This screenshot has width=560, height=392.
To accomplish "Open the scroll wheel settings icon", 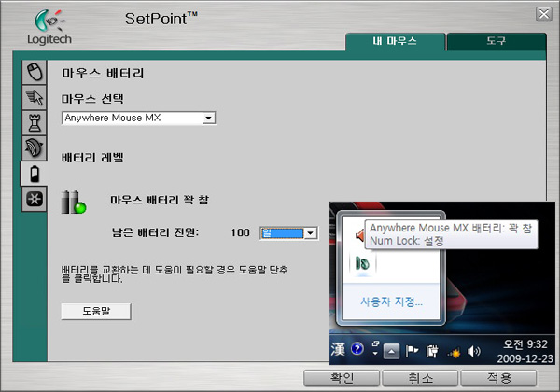I will (35, 147).
